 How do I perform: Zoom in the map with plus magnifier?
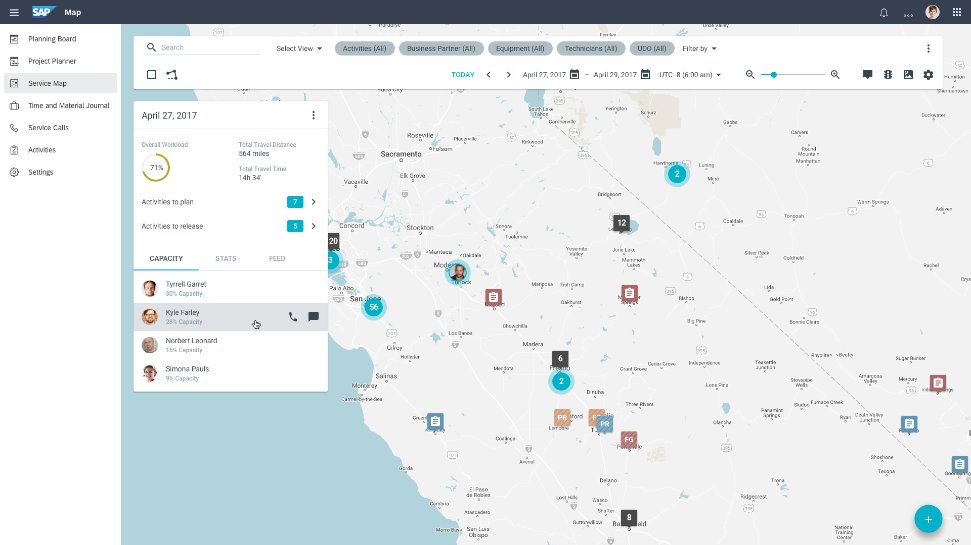coord(835,75)
